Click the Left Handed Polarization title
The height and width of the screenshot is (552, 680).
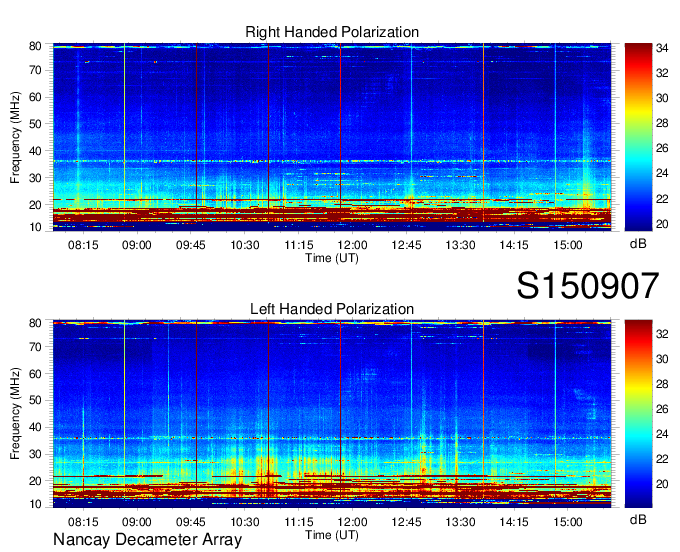(x=332, y=309)
